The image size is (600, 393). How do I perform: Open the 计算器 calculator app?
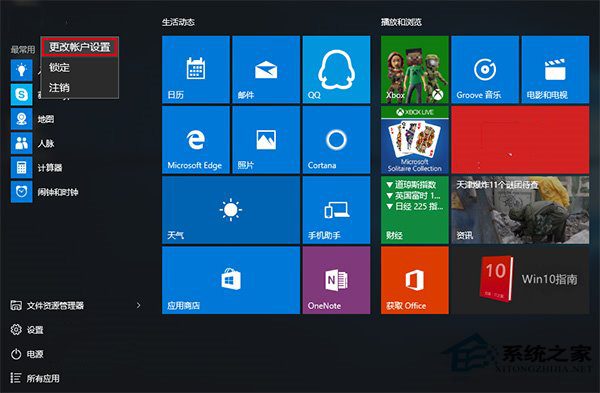(x=37, y=168)
